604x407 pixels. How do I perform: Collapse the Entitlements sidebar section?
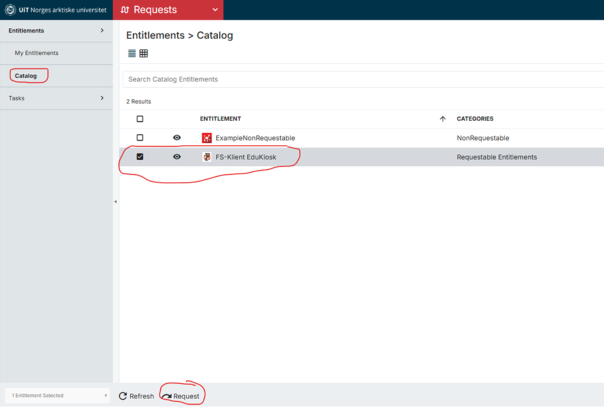point(102,31)
